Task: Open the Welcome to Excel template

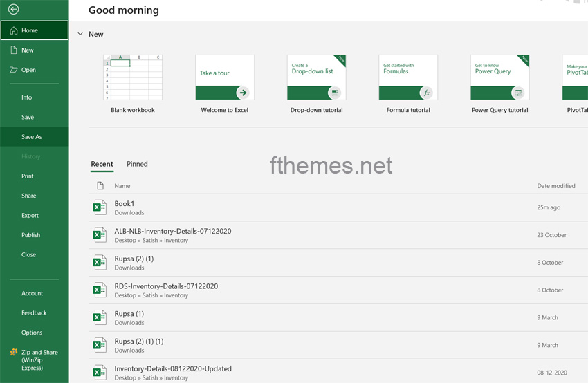Action: click(225, 84)
